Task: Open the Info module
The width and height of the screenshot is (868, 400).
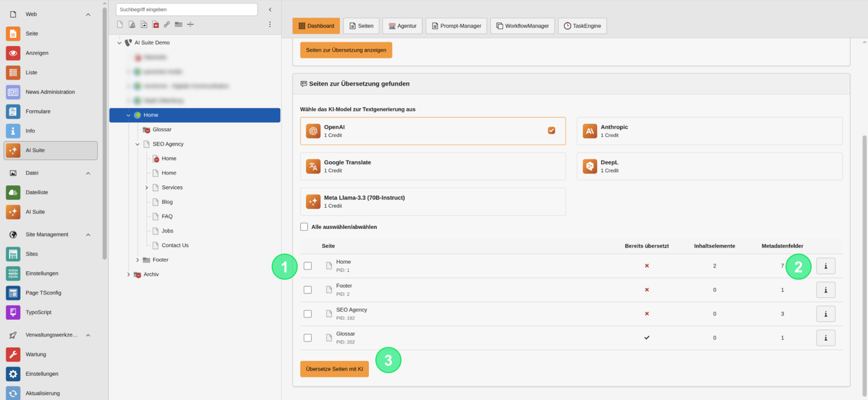Action: tap(50, 131)
